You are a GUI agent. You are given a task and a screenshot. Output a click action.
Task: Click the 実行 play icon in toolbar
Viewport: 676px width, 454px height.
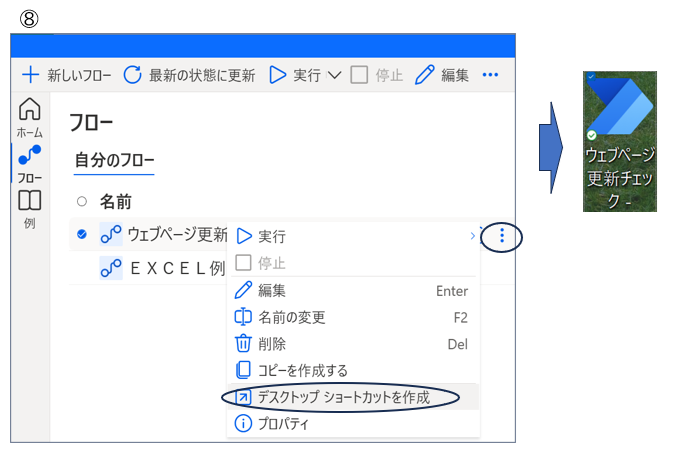(x=278, y=75)
